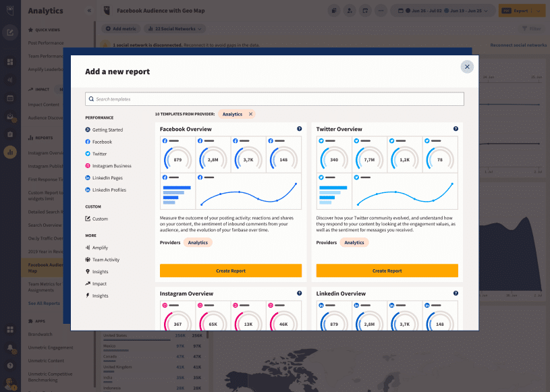Image resolution: width=550 pixels, height=392 pixels.
Task: Click the Hootsuite owl logo
Action: click(9, 9)
